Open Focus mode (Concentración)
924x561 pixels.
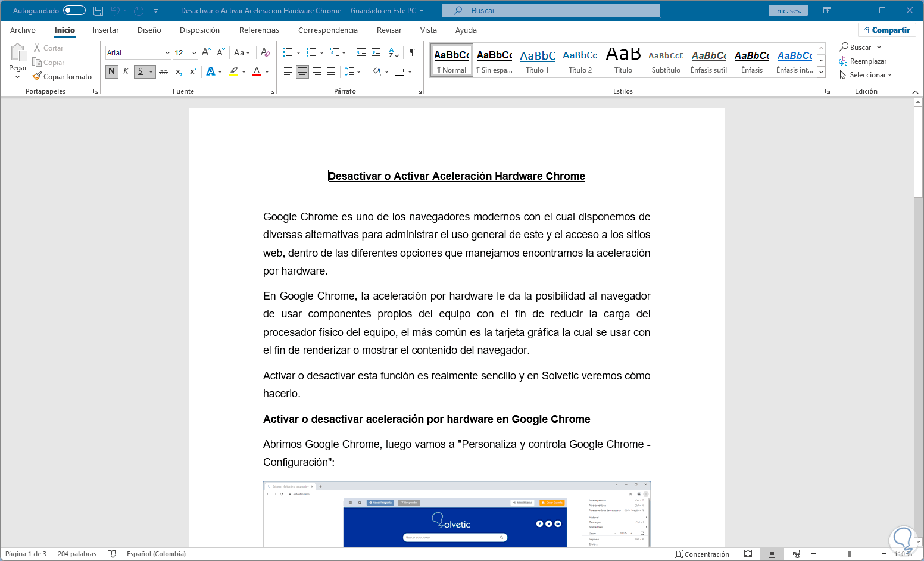pyautogui.click(x=702, y=554)
